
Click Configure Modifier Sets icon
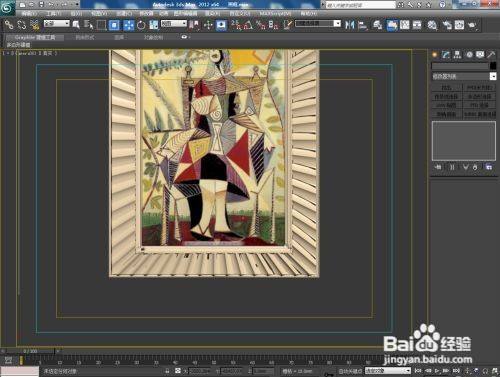pyautogui.click(x=489, y=167)
